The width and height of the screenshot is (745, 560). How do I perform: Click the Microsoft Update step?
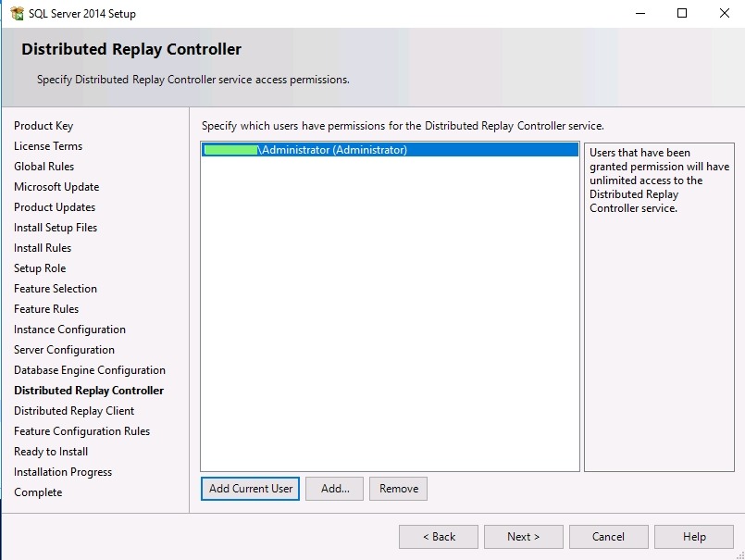coord(56,187)
